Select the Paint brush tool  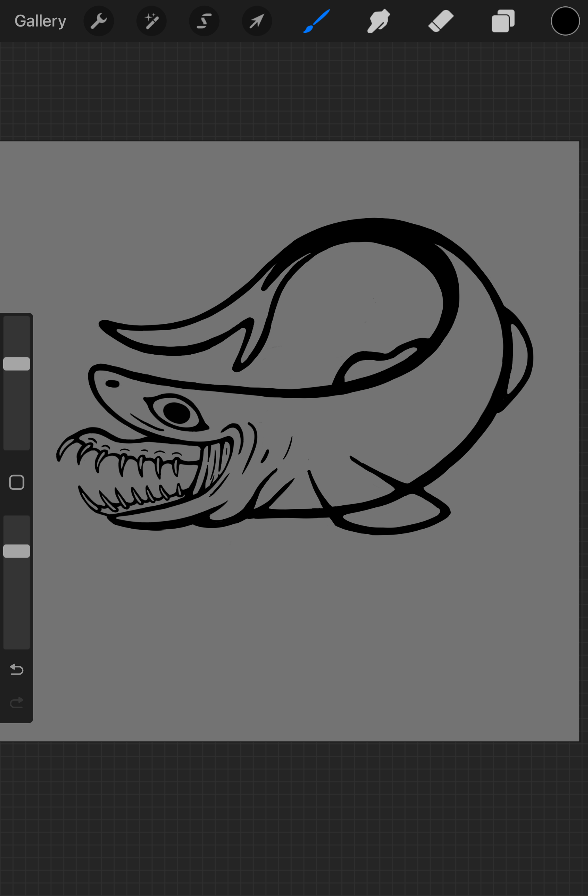pyautogui.click(x=317, y=21)
